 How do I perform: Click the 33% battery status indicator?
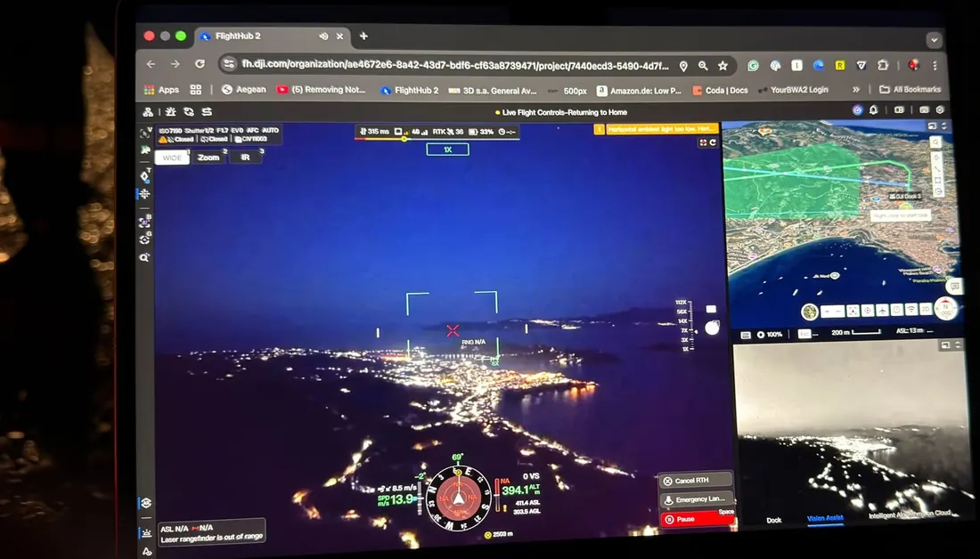(x=481, y=132)
